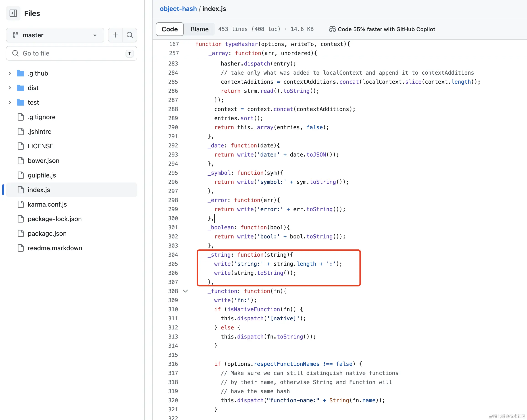Click the LICENSE file icon
The image size is (527, 420).
[21, 146]
